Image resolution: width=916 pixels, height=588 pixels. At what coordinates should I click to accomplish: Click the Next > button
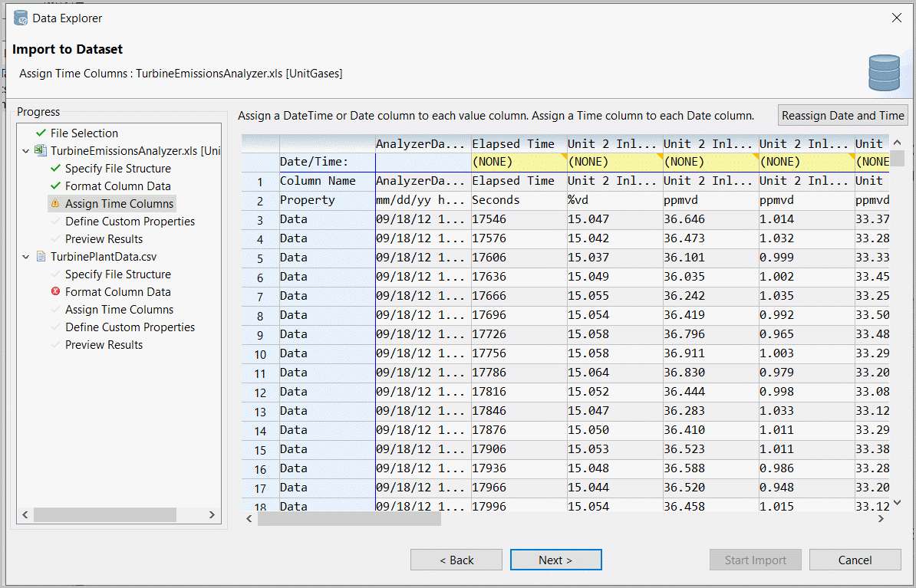pos(555,560)
